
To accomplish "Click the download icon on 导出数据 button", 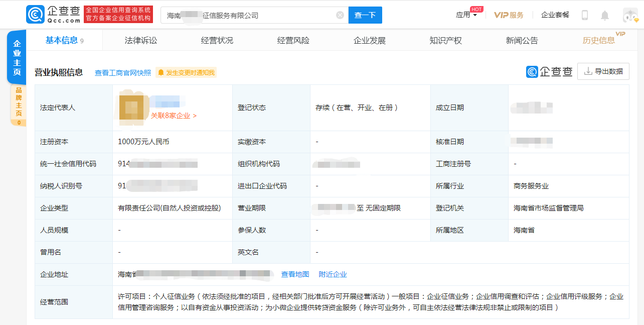I will point(588,71).
